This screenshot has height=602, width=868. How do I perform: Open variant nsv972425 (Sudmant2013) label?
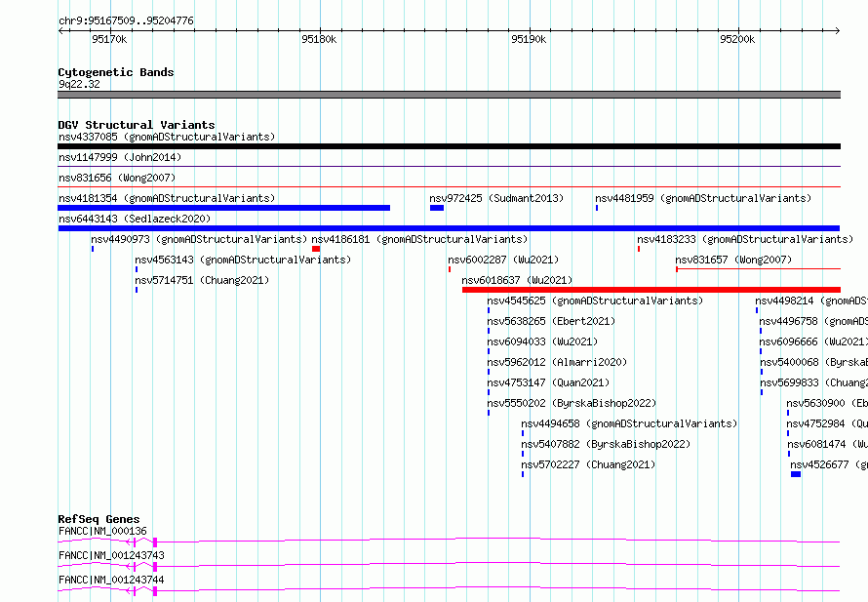[x=496, y=198]
